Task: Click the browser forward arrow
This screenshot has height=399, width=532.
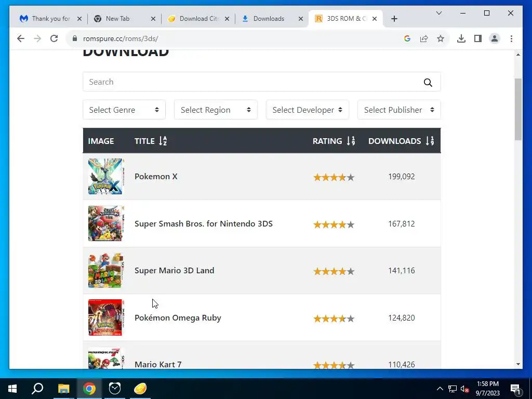Action: (37, 38)
